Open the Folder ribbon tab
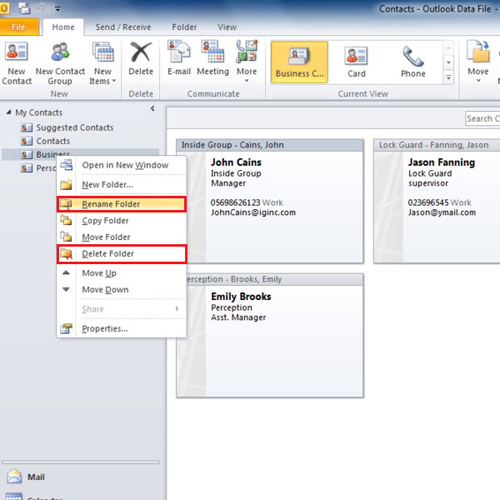The width and height of the screenshot is (500, 500). click(184, 27)
